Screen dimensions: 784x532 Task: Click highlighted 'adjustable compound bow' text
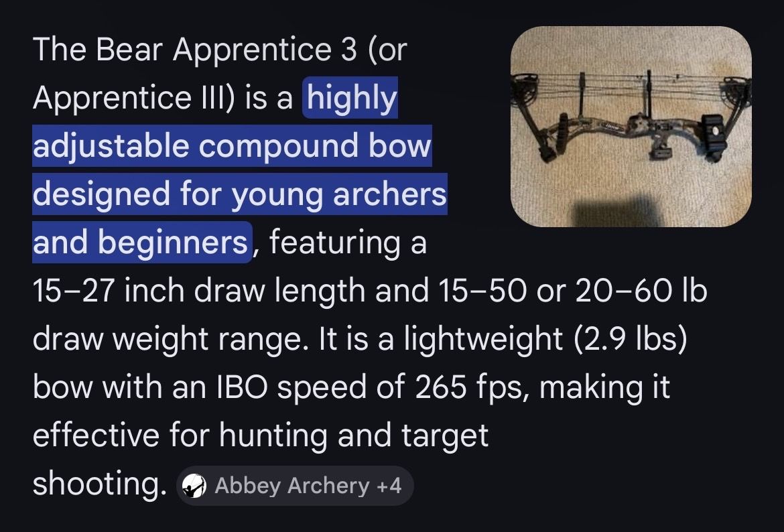click(232, 147)
